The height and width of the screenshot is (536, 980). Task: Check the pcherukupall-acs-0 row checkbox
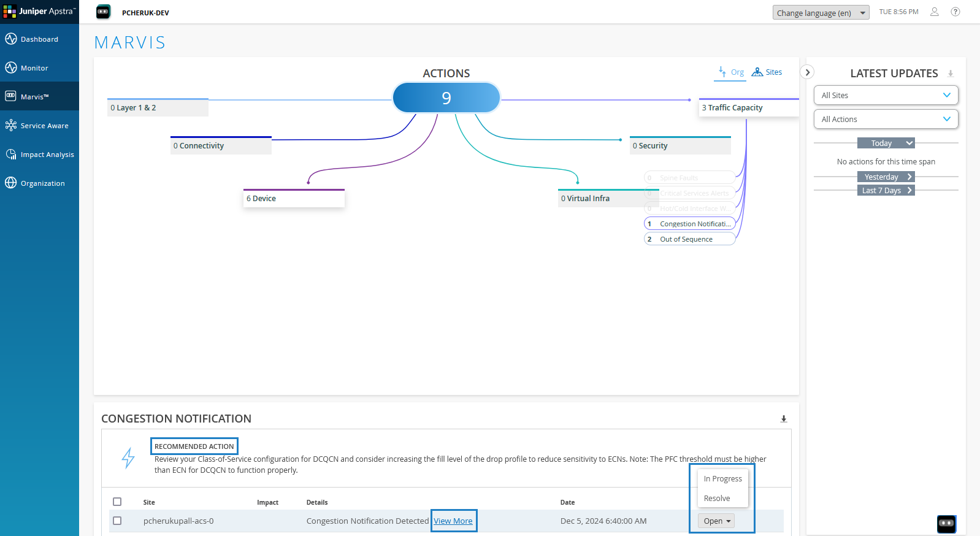coord(117,521)
